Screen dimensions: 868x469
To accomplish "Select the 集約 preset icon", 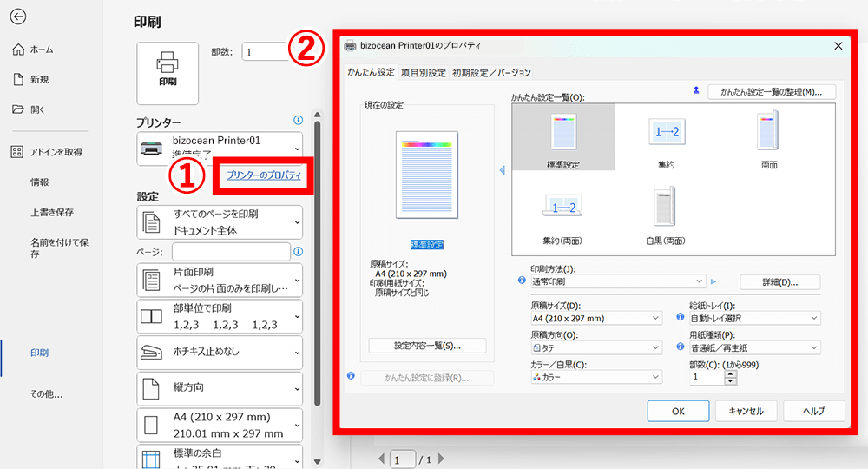I will (x=667, y=137).
